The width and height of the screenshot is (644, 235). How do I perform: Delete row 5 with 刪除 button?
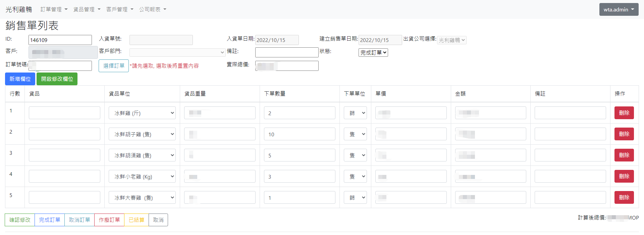tap(624, 197)
